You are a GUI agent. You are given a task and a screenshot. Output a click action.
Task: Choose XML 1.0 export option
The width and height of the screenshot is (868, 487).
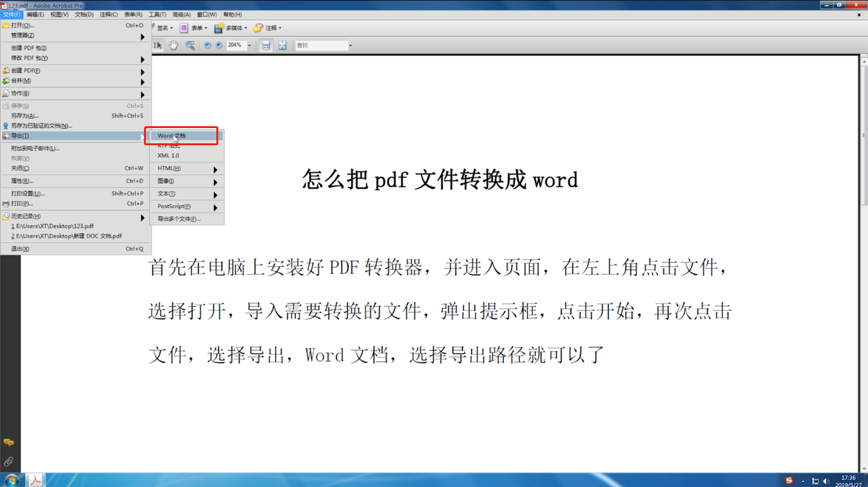pos(187,155)
